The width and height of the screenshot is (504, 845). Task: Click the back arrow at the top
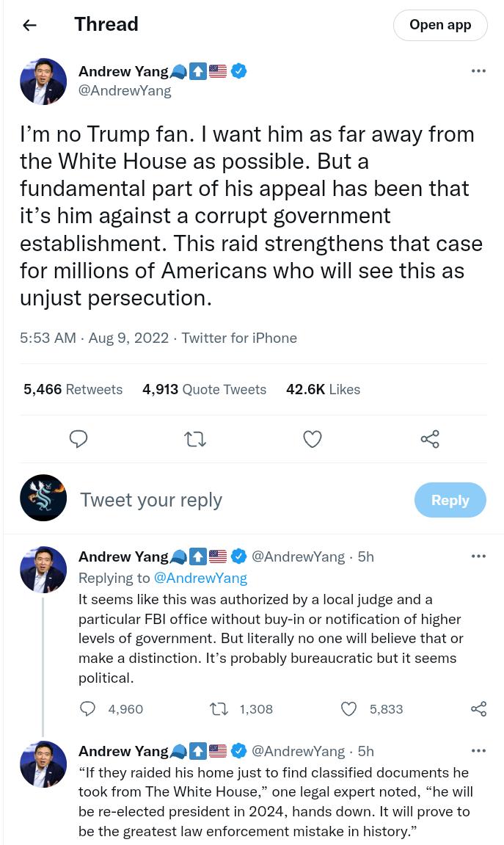click(x=29, y=25)
